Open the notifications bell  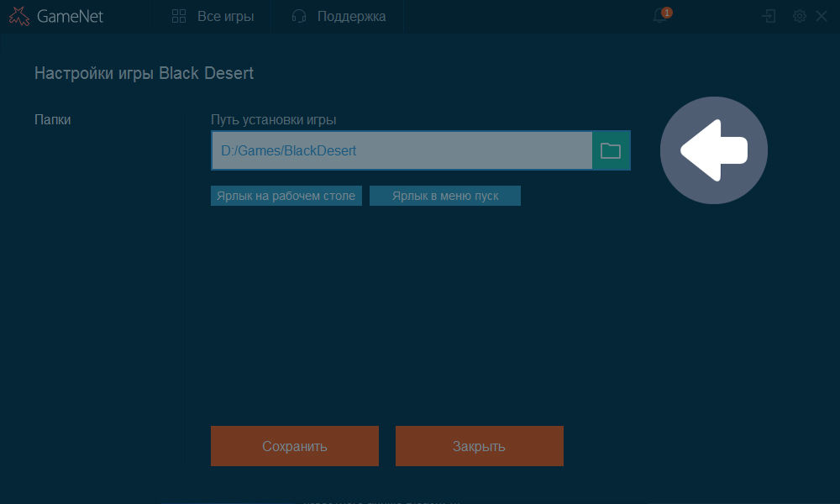point(662,16)
